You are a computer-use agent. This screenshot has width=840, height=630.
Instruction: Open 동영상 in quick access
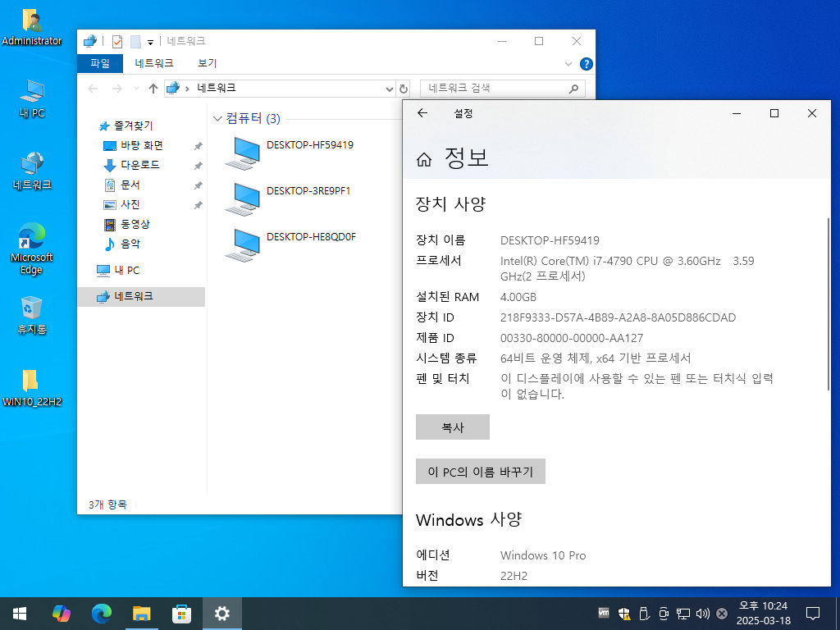point(126,224)
